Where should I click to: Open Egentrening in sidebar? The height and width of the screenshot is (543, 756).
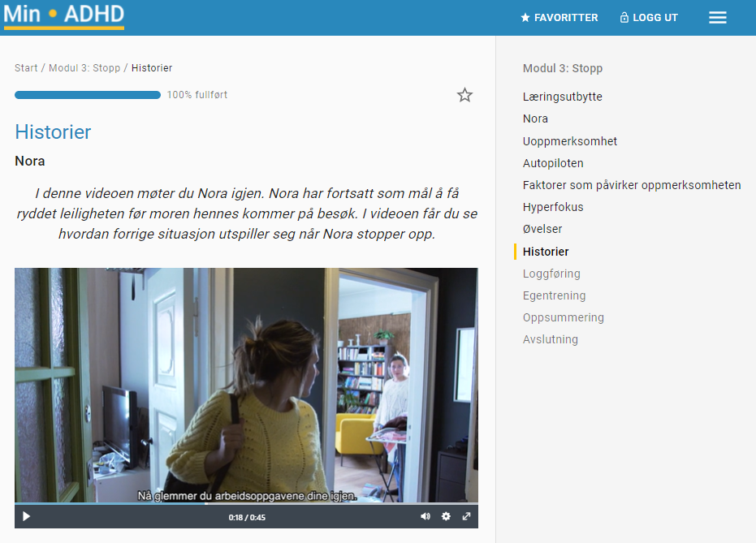coord(554,295)
